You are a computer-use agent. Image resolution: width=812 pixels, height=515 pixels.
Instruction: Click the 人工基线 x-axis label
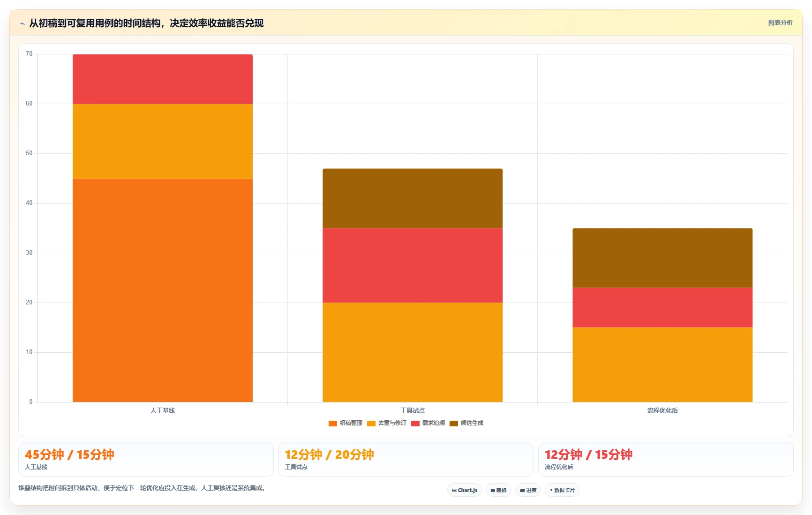(163, 410)
